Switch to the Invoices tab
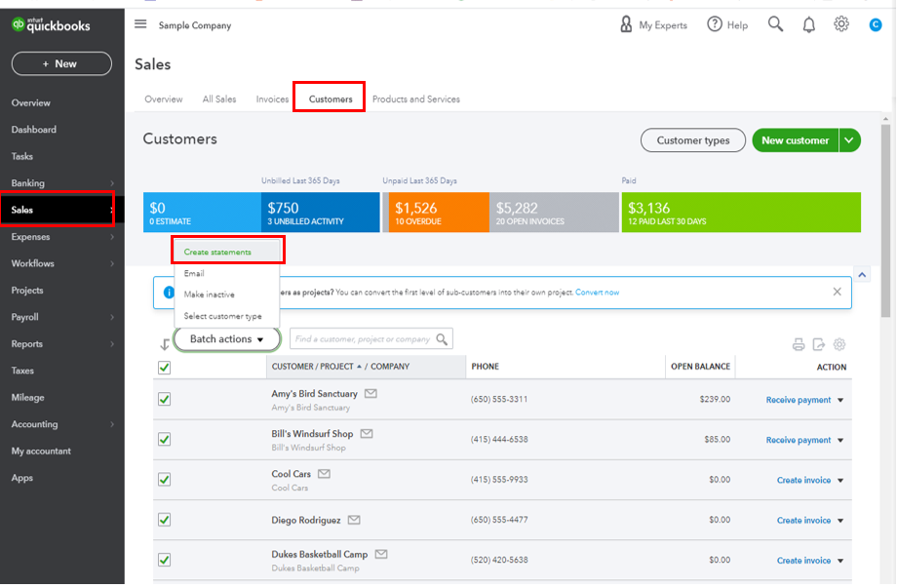This screenshot has width=897, height=588. [272, 99]
